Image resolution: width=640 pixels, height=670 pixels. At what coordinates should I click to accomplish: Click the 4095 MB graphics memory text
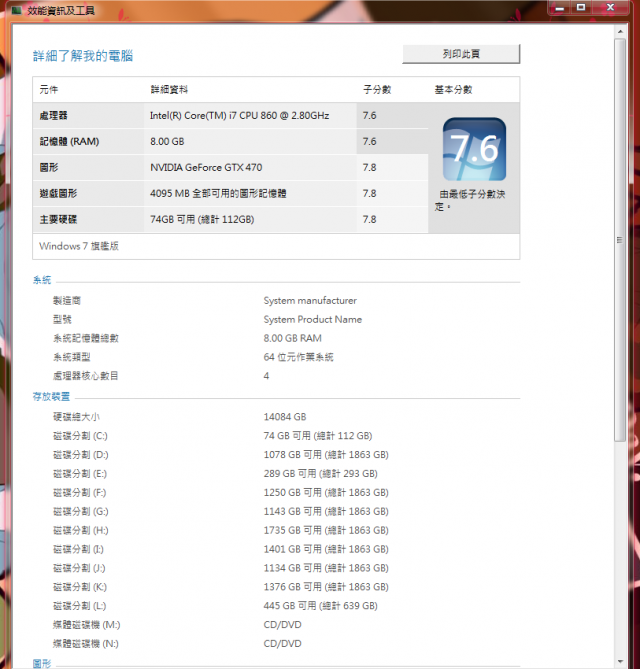tap(218, 194)
